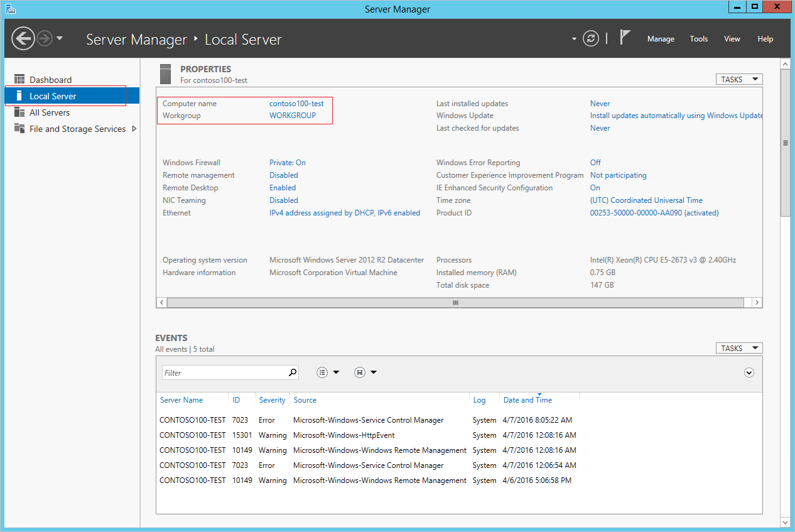Sort events by ID column
Screen dimensions: 795x532
pos(236,400)
